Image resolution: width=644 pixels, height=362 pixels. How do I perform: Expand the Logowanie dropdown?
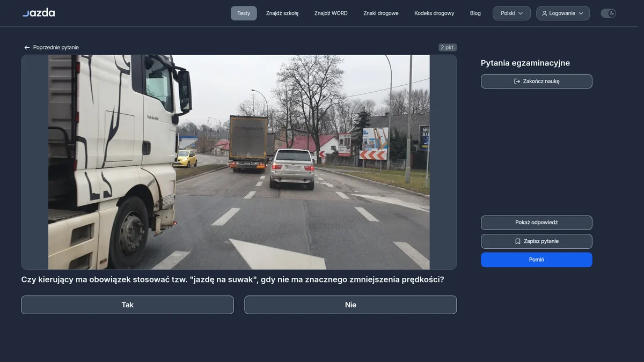(x=563, y=13)
